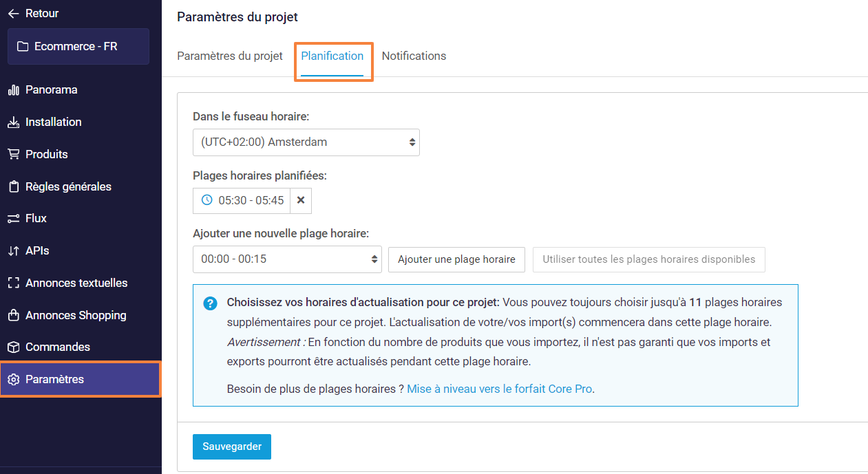Image resolution: width=868 pixels, height=474 pixels.
Task: Click the Installation download icon
Action: (x=13, y=122)
